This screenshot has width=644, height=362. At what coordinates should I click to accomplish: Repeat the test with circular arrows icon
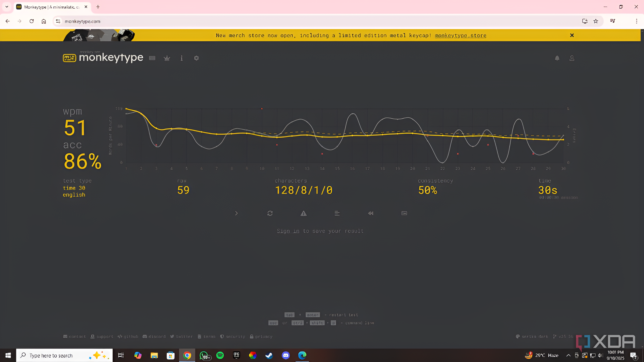coord(270,213)
